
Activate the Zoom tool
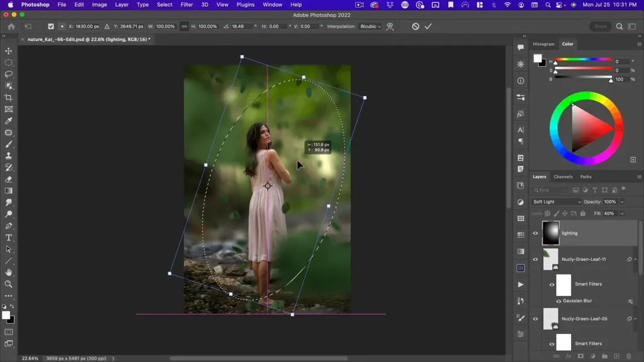click(x=9, y=284)
